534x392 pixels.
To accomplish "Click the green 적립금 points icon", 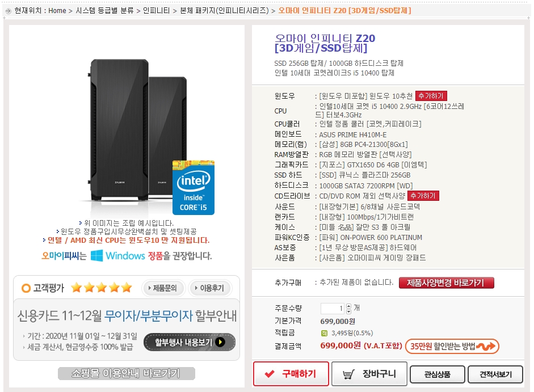I will tap(324, 333).
